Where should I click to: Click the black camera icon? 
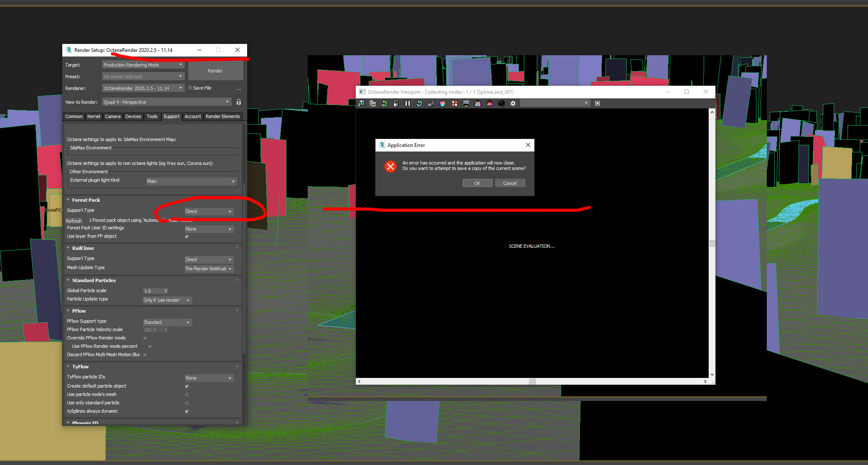[x=501, y=103]
